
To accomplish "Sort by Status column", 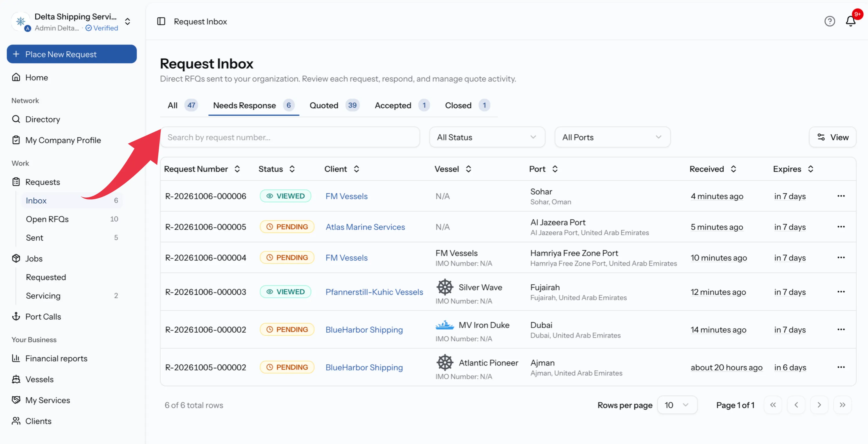I will 277,169.
